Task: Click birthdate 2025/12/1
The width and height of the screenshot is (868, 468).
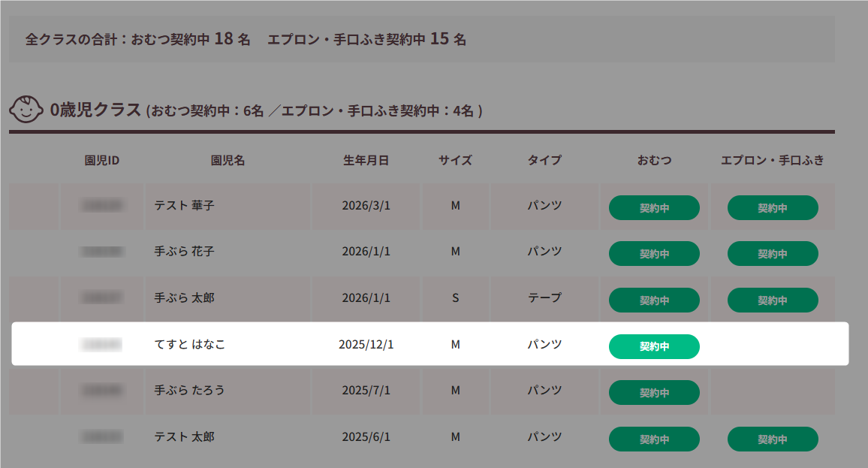Action: pyautogui.click(x=366, y=345)
